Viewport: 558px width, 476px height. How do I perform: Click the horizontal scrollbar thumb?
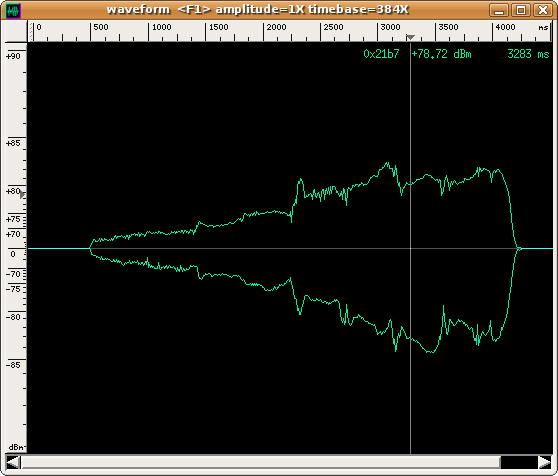pyautogui.click(x=261, y=462)
